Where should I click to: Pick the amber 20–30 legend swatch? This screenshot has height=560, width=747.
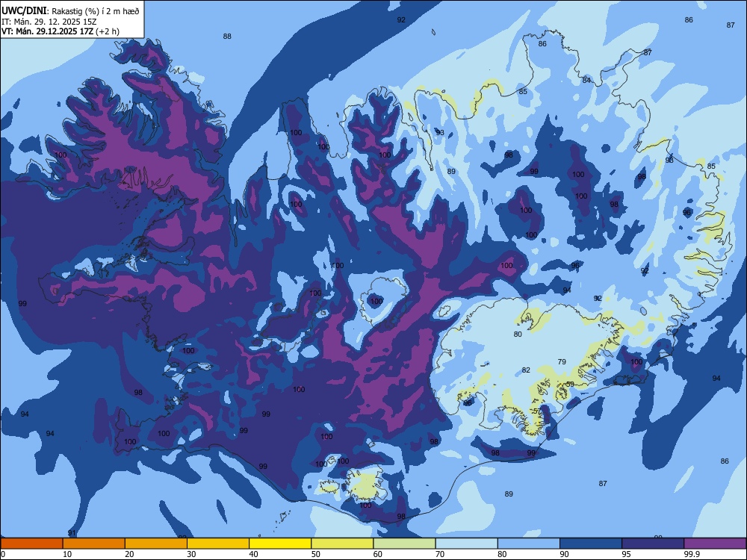click(x=156, y=544)
